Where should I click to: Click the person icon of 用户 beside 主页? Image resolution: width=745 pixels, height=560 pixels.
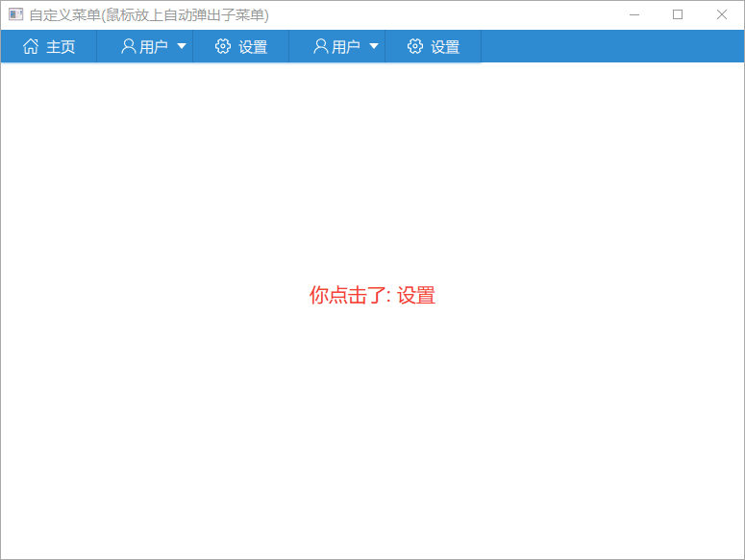click(128, 46)
